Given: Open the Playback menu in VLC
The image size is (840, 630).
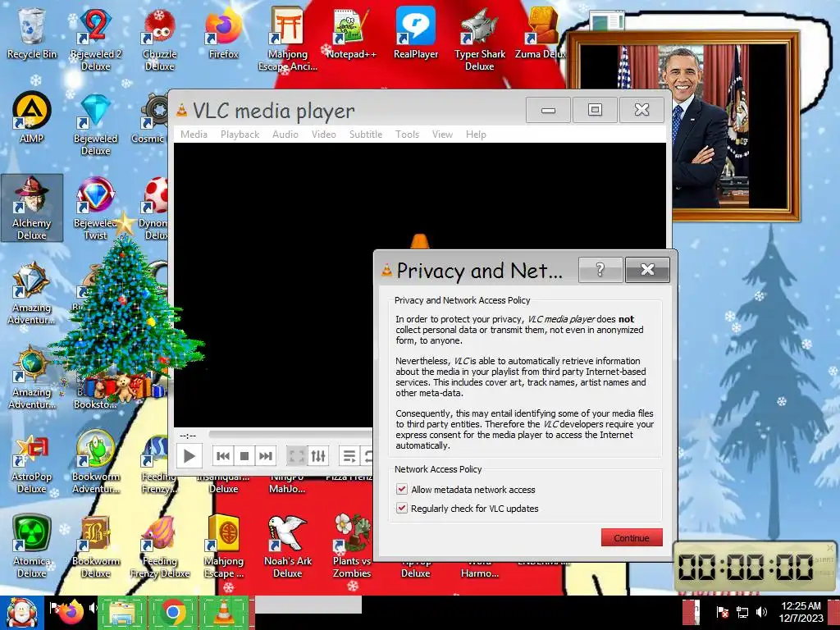Looking at the screenshot, I should point(240,135).
